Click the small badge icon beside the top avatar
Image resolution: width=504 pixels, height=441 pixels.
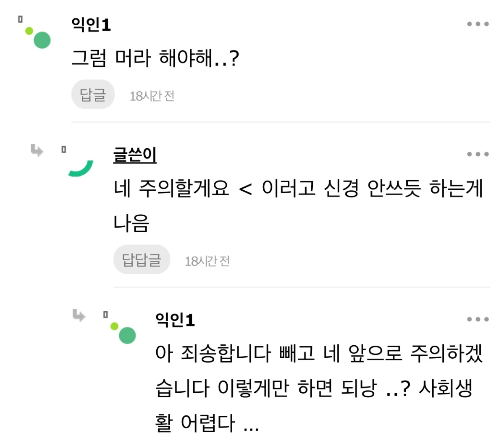(20, 19)
